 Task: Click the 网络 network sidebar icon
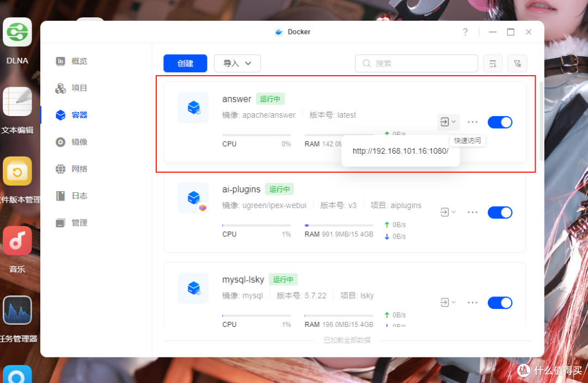pos(60,169)
